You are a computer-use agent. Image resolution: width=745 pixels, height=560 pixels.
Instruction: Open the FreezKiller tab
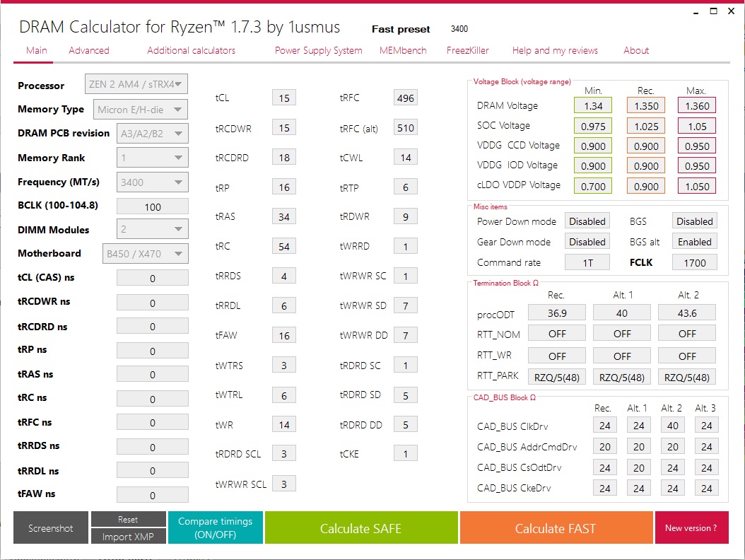pos(467,50)
